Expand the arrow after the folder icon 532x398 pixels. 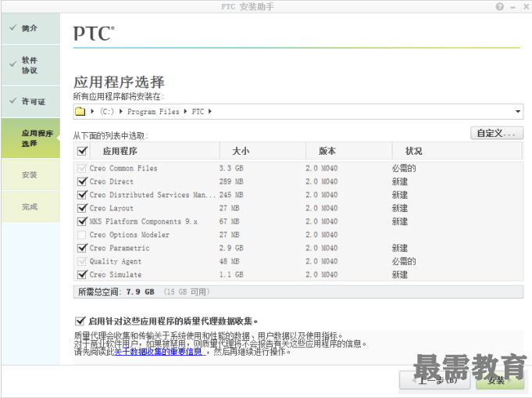pyautogui.click(x=92, y=111)
